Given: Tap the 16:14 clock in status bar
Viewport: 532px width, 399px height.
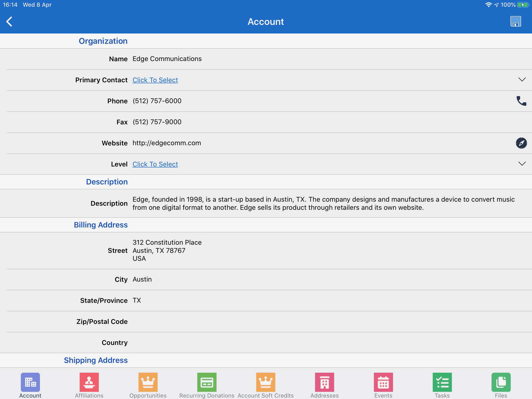Looking at the screenshot, I should 10,5.
